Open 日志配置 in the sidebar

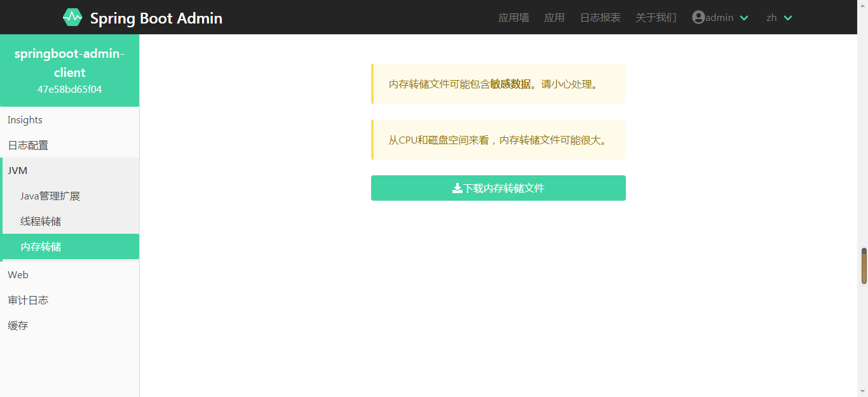click(70, 145)
